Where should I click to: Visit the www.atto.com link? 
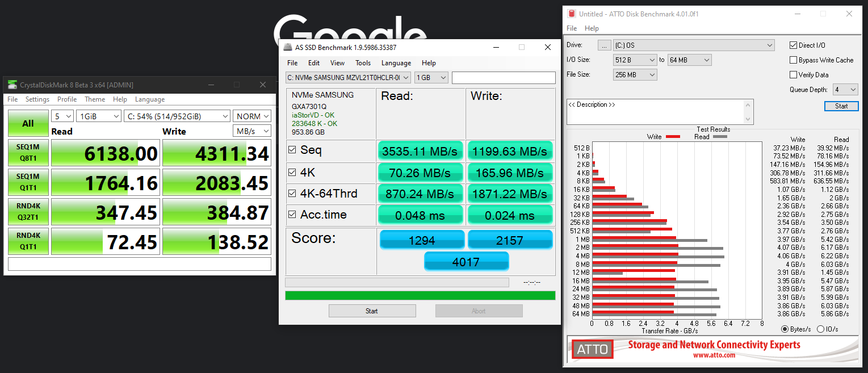714,355
